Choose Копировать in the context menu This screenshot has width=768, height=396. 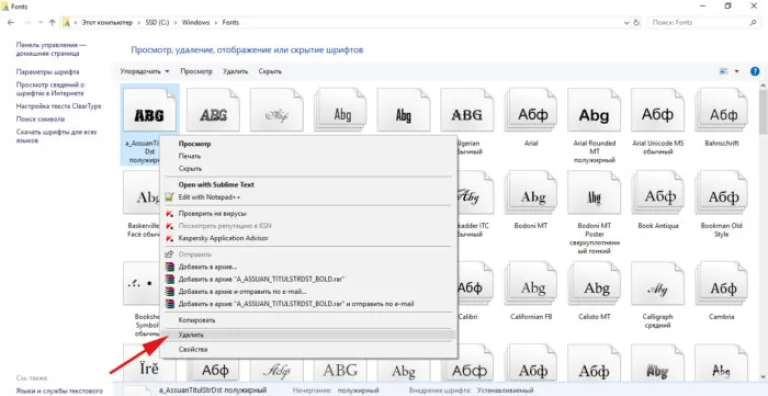point(309,320)
